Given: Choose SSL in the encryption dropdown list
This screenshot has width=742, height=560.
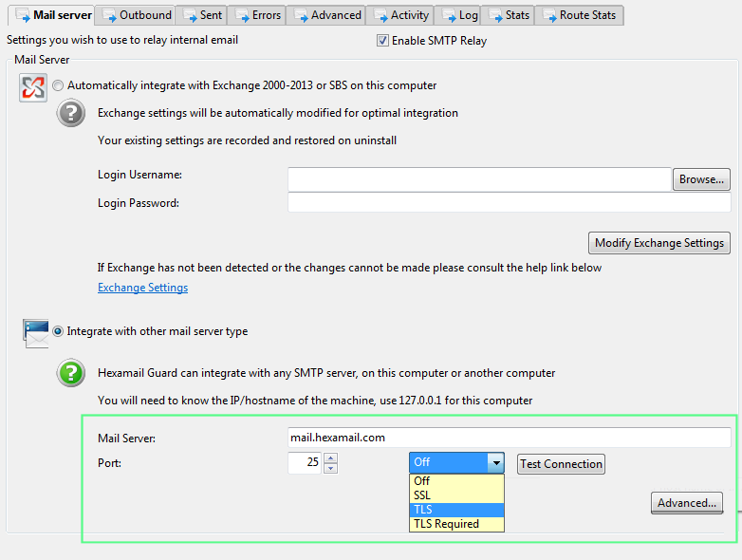Looking at the screenshot, I should [x=455, y=495].
